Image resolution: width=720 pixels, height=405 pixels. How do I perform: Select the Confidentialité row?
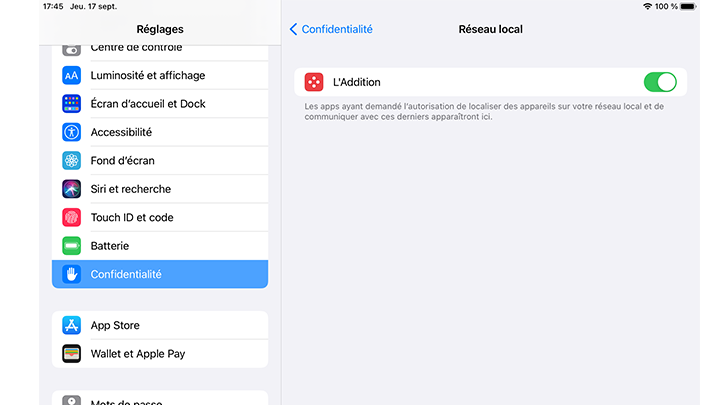(160, 274)
